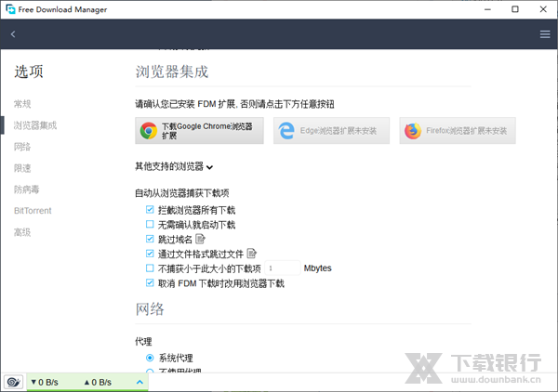Click the 浏览器集成 section heading
558x392 pixels.
(172, 72)
